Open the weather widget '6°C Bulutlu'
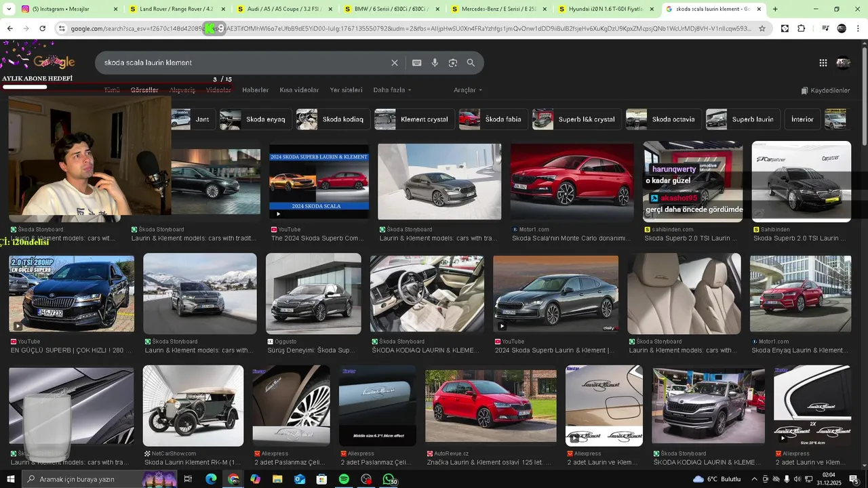Image resolution: width=868 pixels, height=488 pixels. pyautogui.click(x=717, y=479)
